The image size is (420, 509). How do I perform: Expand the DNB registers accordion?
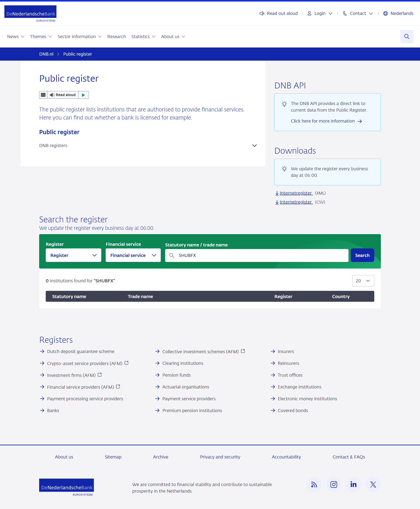coord(148,146)
